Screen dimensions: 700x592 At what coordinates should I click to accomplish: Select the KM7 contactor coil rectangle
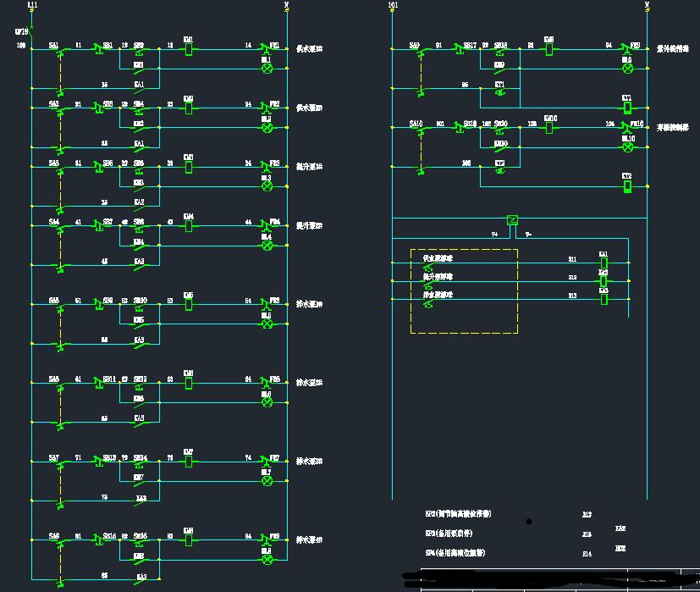[189, 461]
